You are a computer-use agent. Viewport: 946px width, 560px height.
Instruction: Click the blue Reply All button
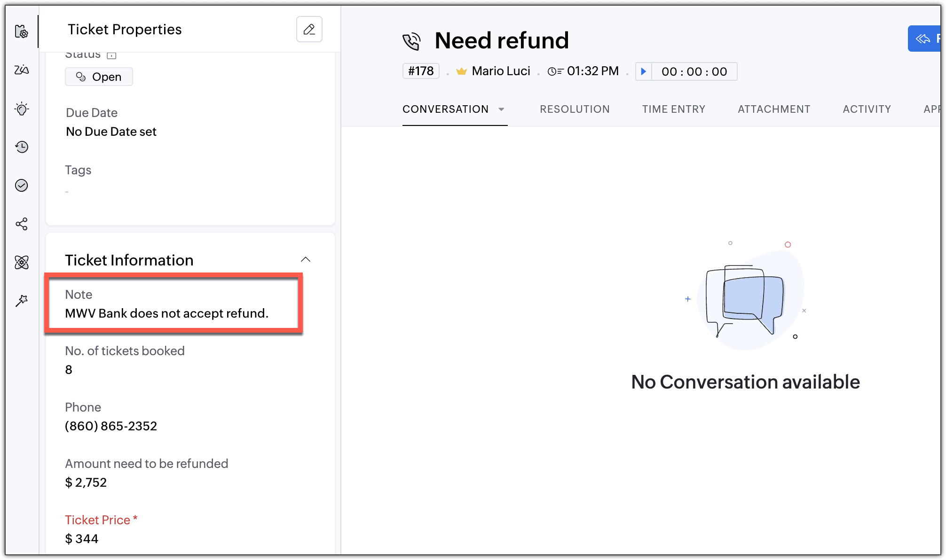(925, 39)
